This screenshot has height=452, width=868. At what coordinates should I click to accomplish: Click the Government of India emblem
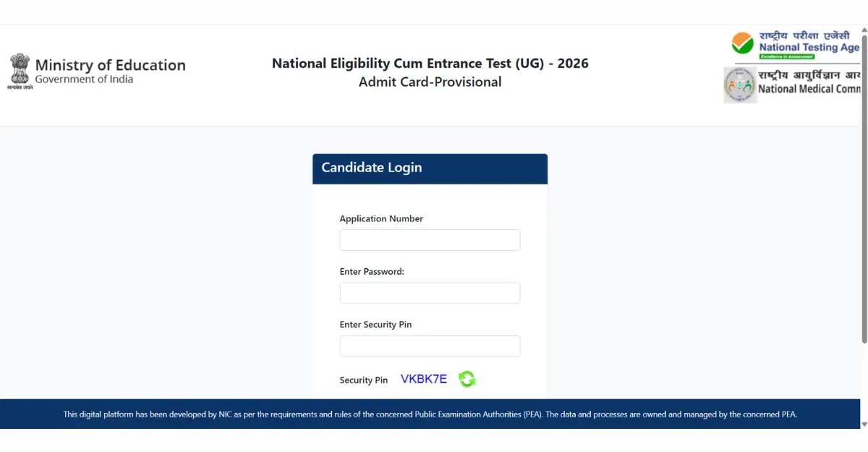(x=19, y=72)
